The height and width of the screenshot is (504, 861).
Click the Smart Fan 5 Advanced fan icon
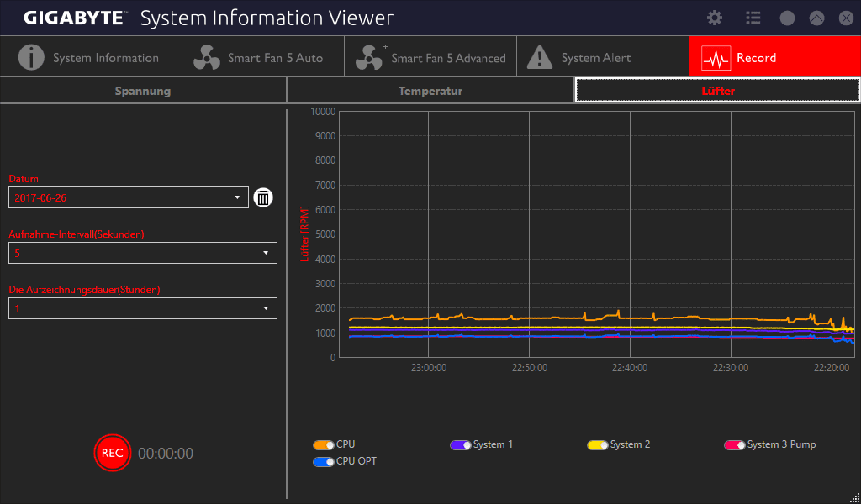pyautogui.click(x=369, y=57)
